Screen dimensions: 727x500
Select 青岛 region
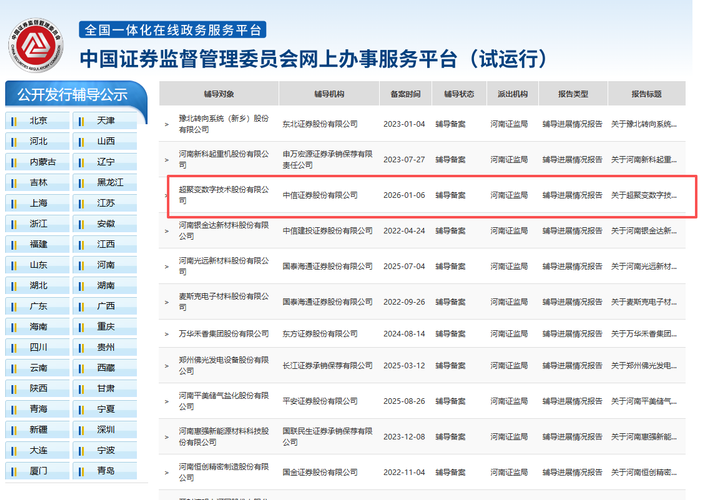click(105, 471)
